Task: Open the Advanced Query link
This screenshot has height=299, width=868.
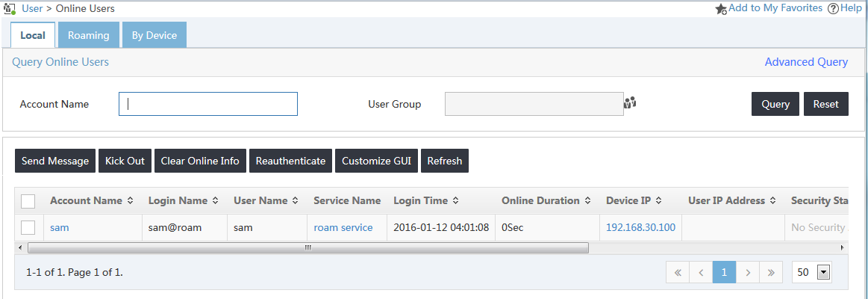Action: click(x=806, y=62)
